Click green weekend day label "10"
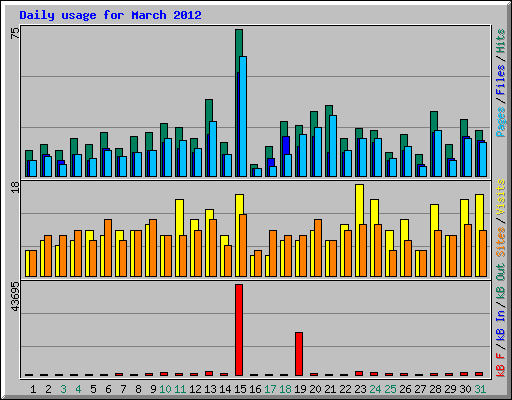Image resolution: width=512 pixels, height=400 pixels. [x=165, y=389]
